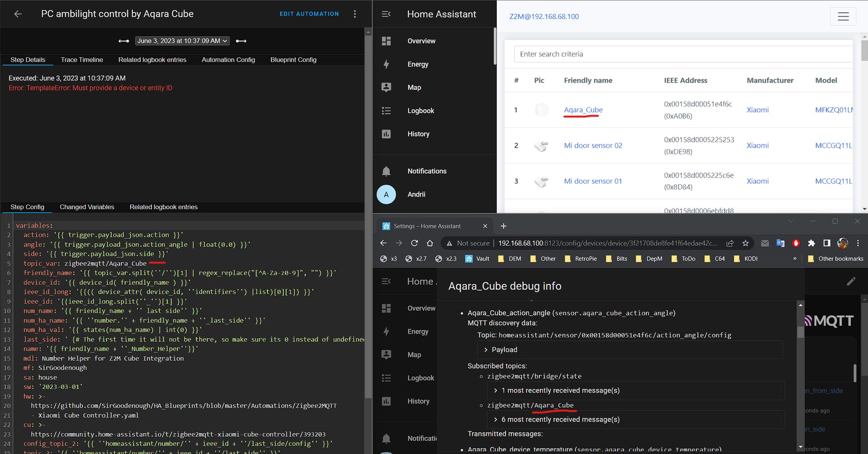Open the browser extensions puzzle icon
Viewport: 868px width, 454px height.
[x=811, y=243]
